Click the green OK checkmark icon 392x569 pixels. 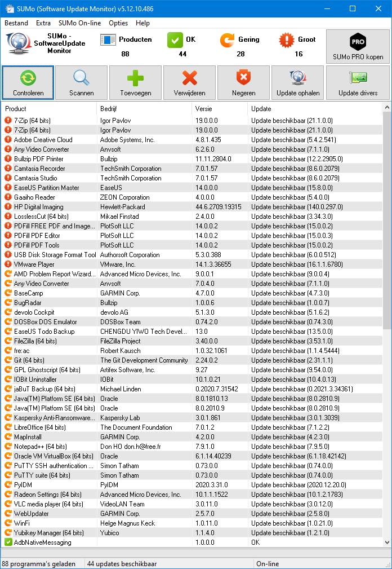[175, 40]
